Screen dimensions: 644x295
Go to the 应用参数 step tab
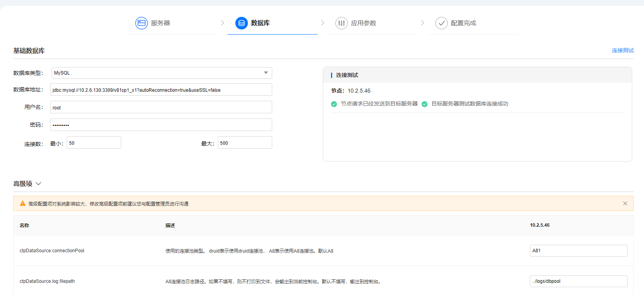[363, 23]
